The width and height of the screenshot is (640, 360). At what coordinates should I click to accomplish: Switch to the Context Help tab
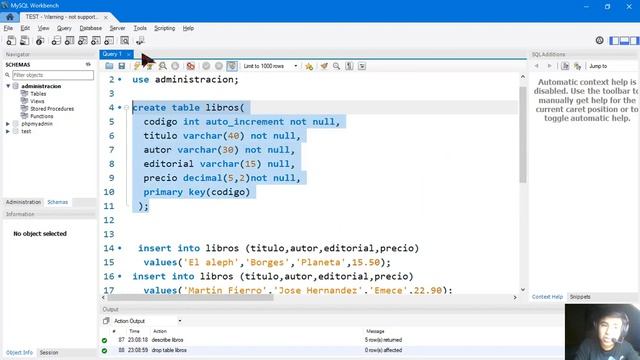(547, 297)
